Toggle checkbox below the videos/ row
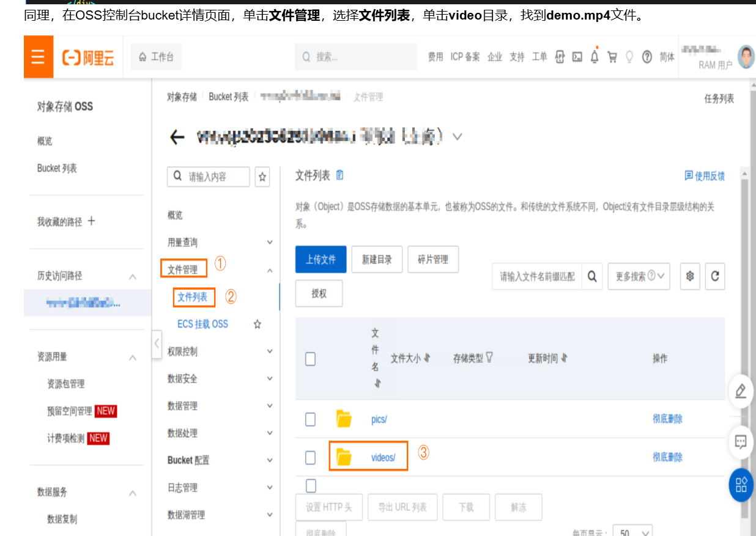 311,486
